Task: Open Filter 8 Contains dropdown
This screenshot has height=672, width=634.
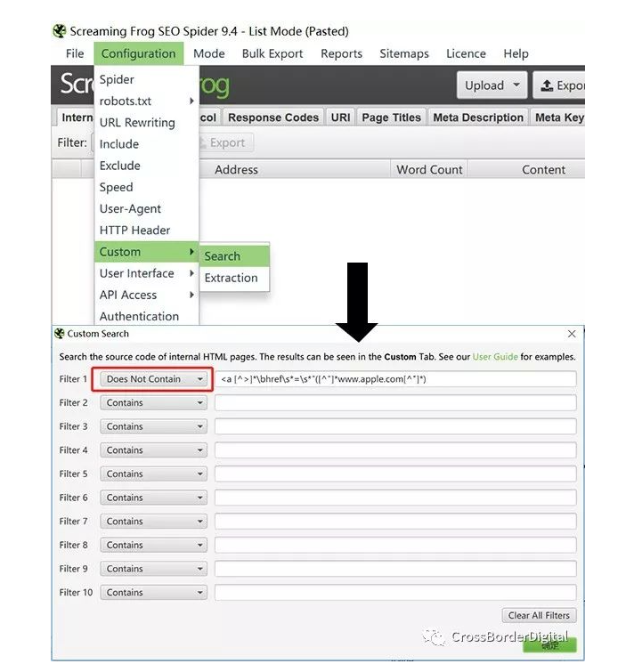Action: pos(153,545)
